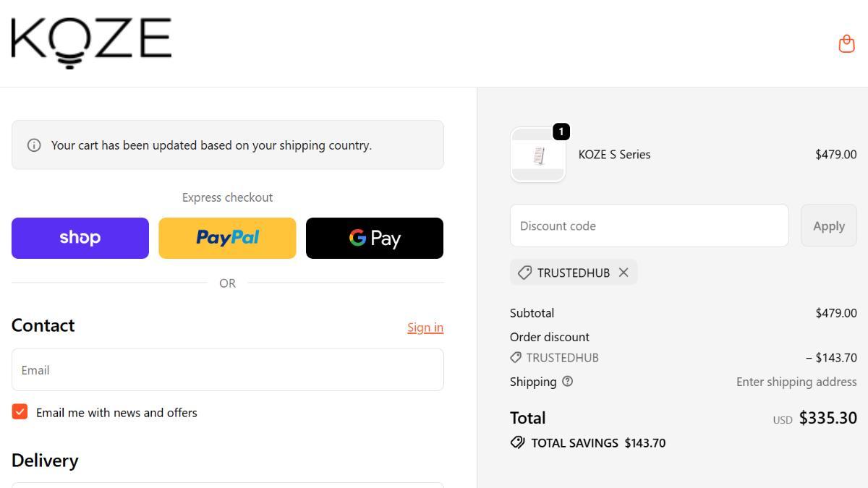Viewport: 868px width, 488px height.
Task: Click the total savings tag icon
Action: [x=517, y=442]
